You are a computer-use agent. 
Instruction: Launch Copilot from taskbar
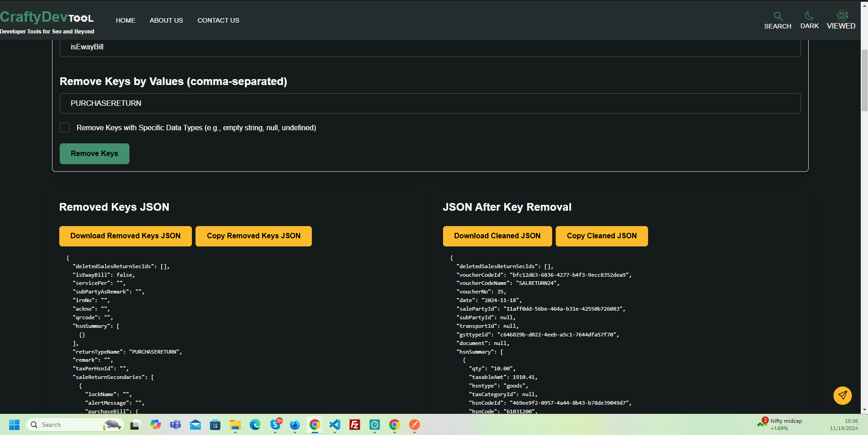(156, 425)
